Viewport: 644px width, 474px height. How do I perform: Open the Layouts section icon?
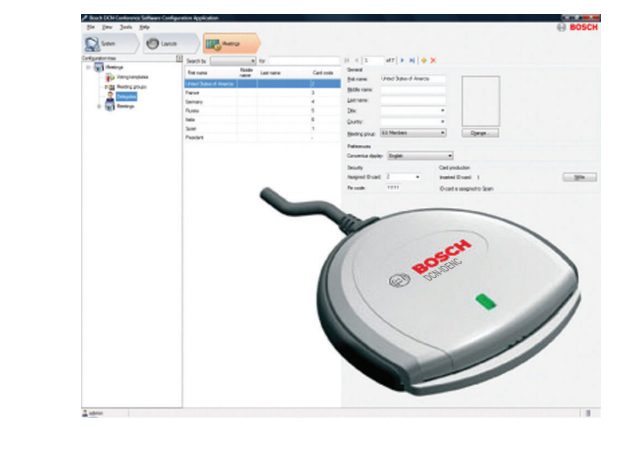point(154,44)
